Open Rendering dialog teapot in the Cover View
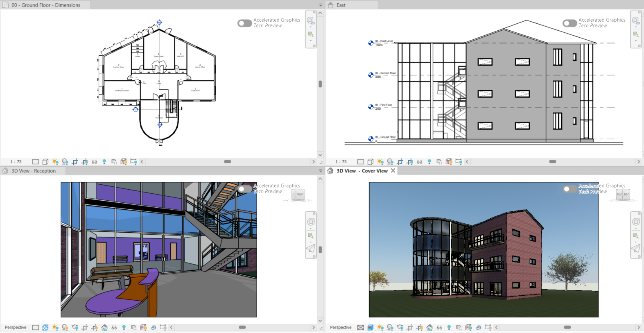The image size is (644, 333). (400, 328)
